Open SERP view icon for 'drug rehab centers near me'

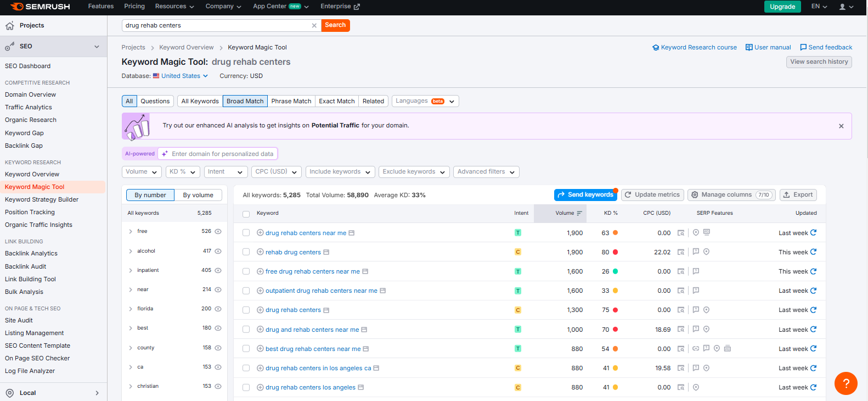pos(681,233)
